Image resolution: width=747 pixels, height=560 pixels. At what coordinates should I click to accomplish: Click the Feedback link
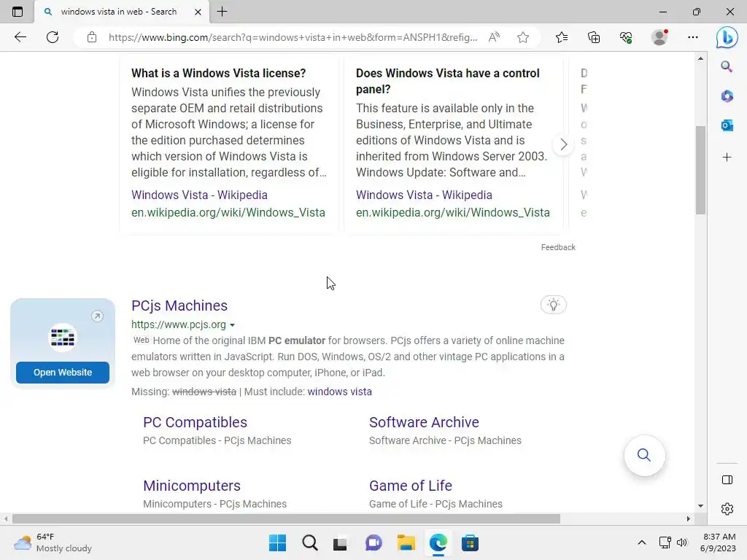pos(558,247)
